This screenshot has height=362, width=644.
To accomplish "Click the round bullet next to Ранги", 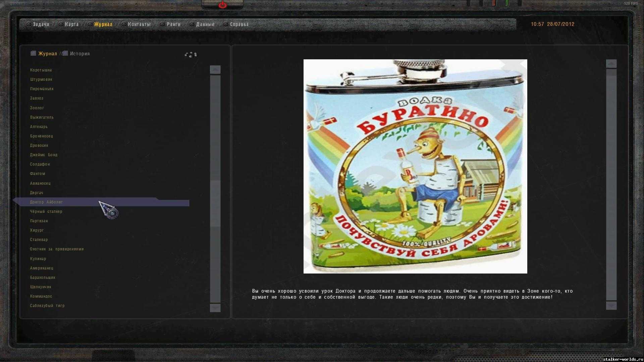I will [162, 24].
